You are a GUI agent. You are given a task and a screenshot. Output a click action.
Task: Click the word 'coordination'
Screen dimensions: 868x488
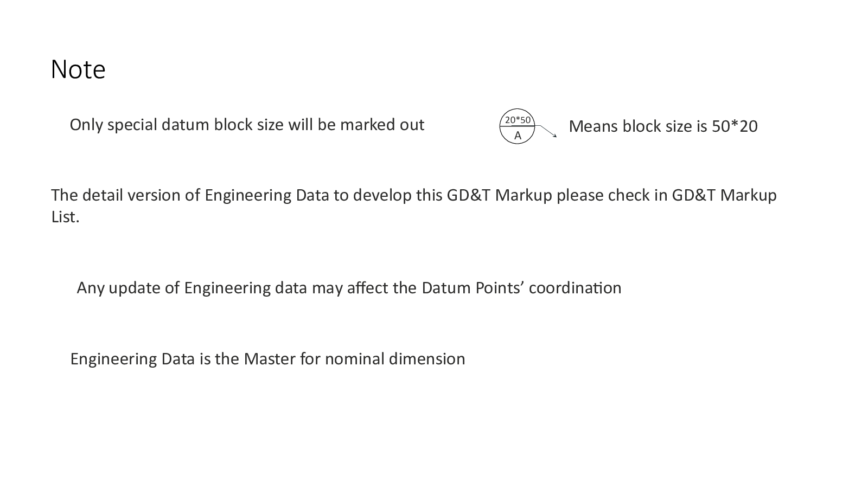[575, 287]
